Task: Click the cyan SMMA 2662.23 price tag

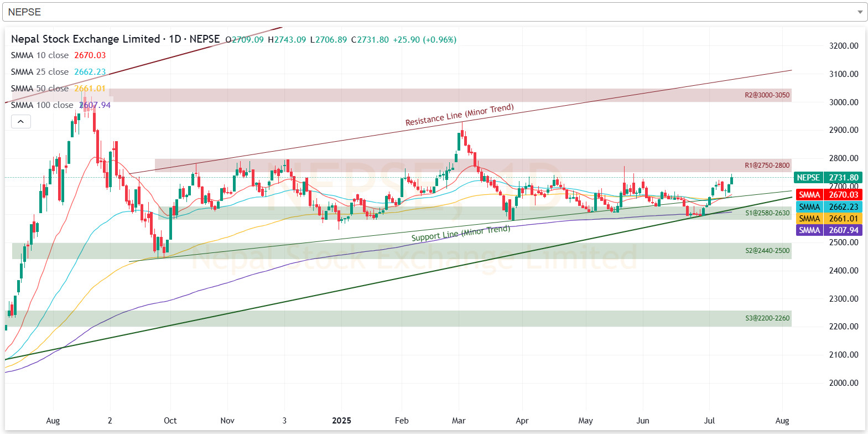Action: click(829, 206)
